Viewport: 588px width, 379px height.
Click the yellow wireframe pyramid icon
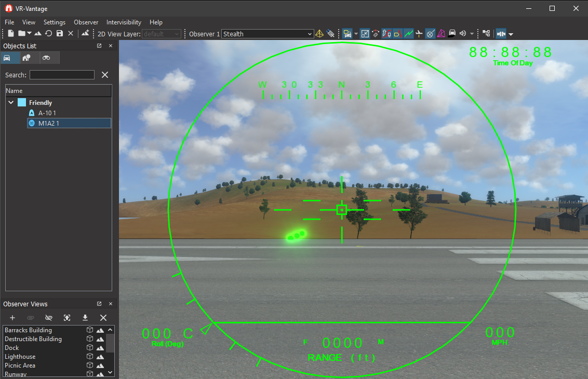coord(319,34)
